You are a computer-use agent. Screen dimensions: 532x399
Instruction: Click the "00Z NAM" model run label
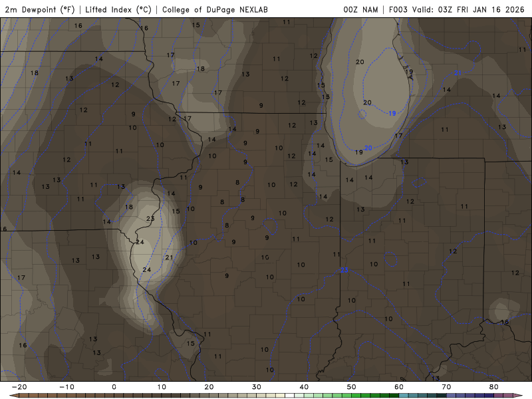coord(360,9)
